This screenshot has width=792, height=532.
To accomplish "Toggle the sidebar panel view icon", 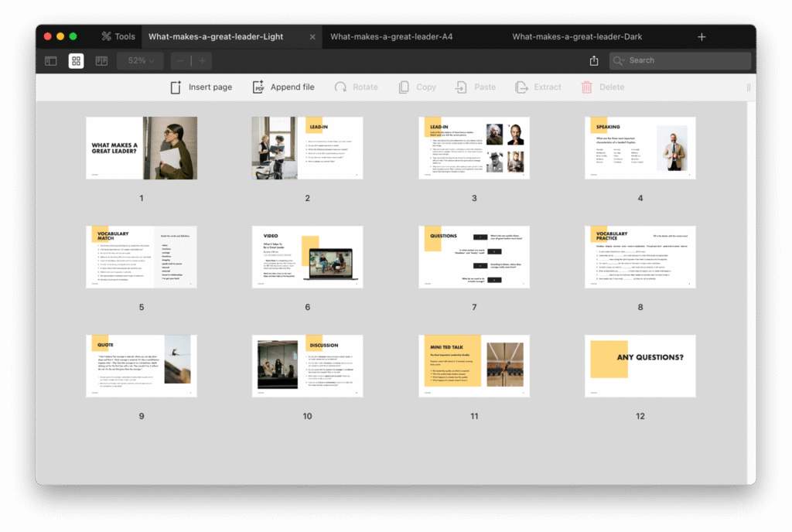I will click(51, 60).
